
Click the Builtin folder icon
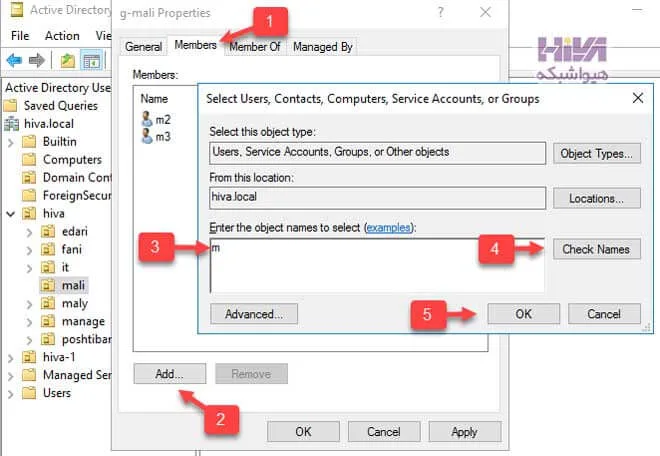[29, 141]
